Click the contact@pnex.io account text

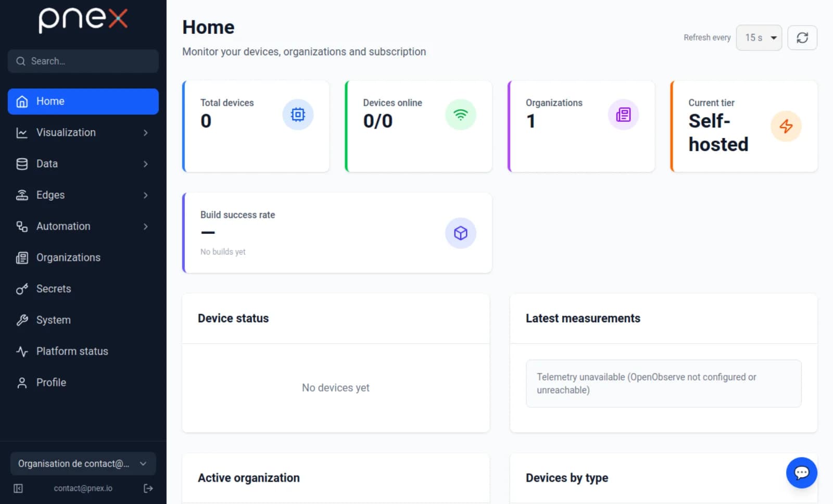83,488
